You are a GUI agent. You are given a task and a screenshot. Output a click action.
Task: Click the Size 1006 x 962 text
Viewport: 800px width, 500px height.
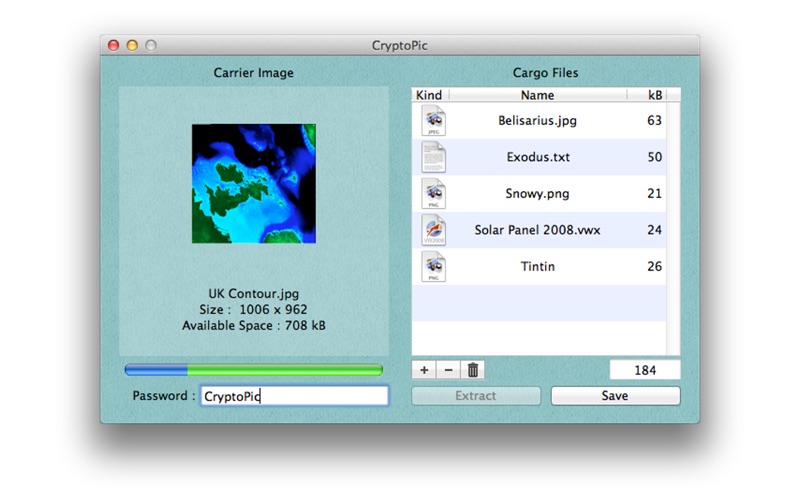tap(254, 310)
